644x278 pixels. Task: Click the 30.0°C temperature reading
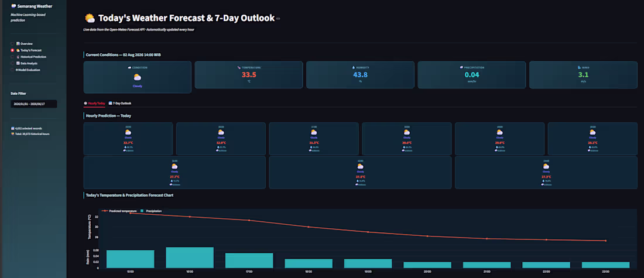407,142
